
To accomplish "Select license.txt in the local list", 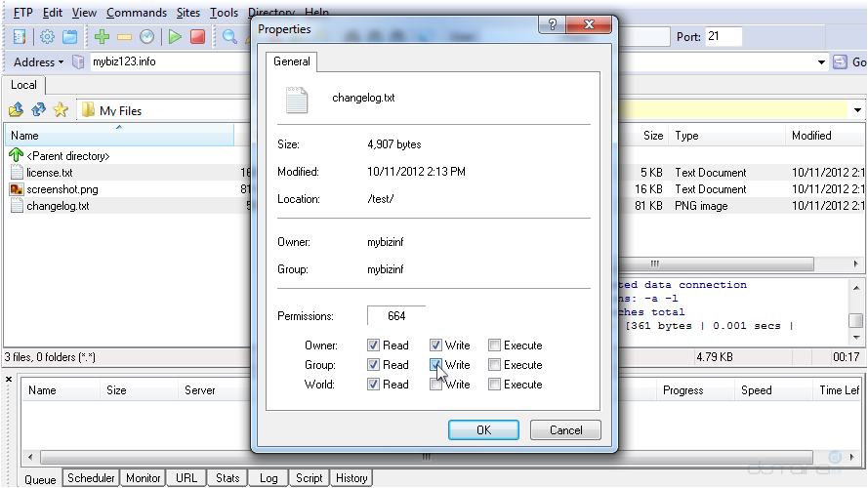I will [x=49, y=173].
